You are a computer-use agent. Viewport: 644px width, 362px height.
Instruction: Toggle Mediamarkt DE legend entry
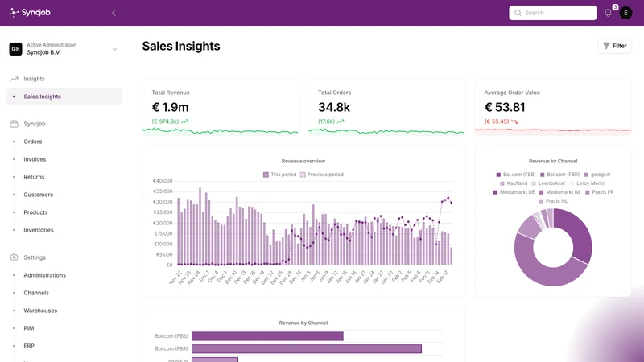coord(514,192)
